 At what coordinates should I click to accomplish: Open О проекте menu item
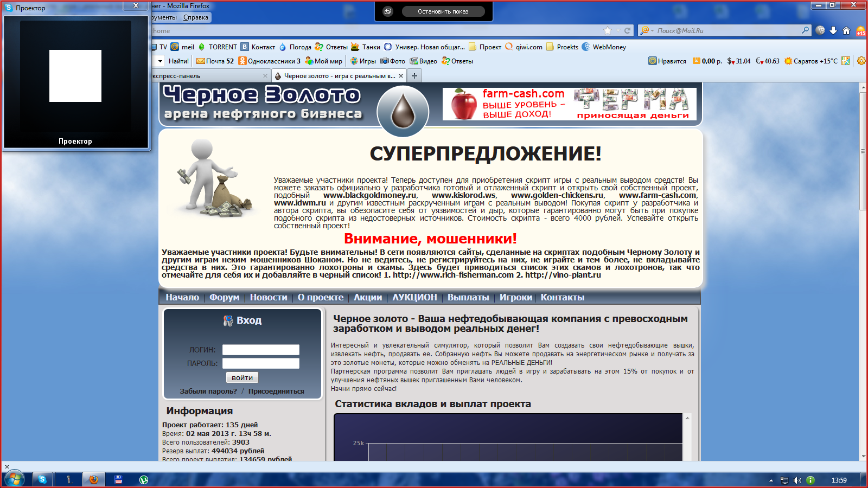(x=320, y=297)
